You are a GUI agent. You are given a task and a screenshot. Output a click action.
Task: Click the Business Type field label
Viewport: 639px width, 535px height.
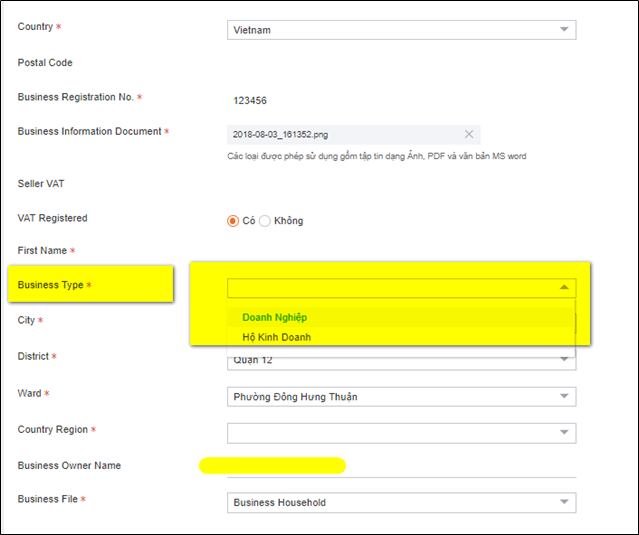(50, 285)
